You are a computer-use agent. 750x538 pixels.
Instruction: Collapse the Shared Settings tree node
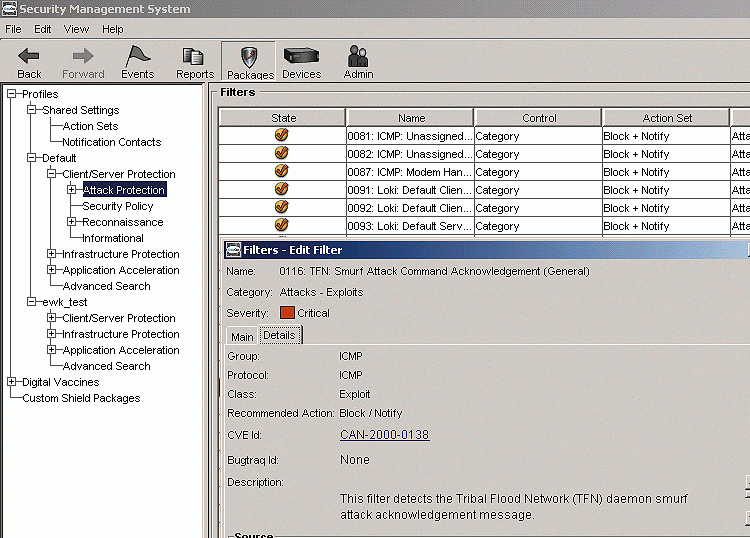click(x=32, y=110)
